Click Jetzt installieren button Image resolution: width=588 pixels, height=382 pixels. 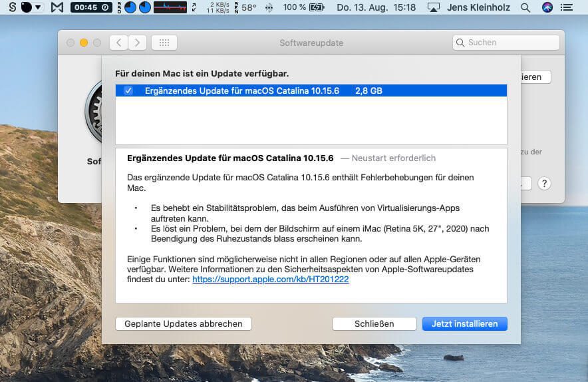coord(465,324)
